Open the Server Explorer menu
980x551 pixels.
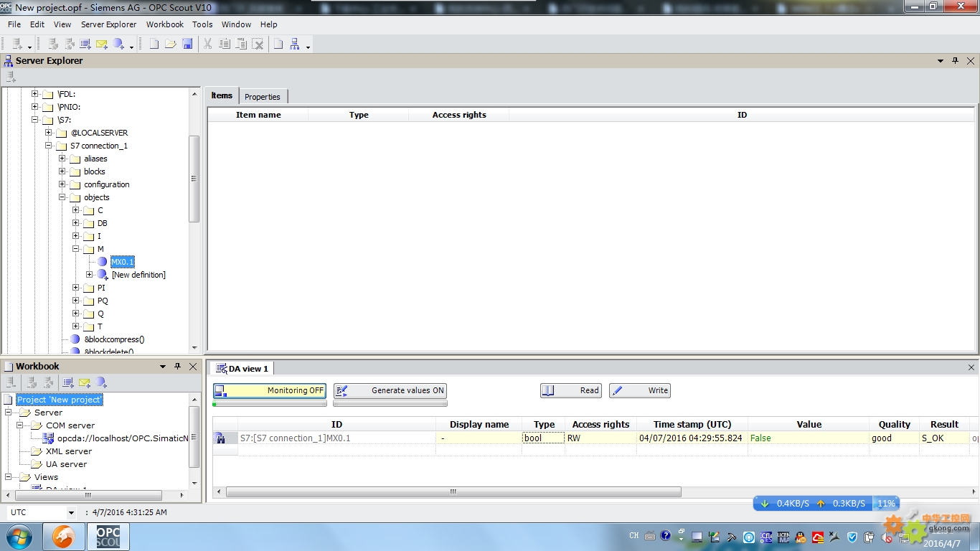[x=109, y=24]
